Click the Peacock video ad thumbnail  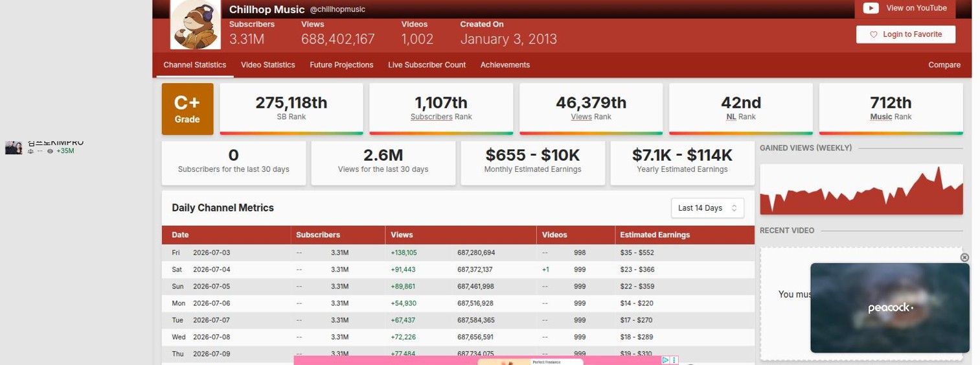890,308
